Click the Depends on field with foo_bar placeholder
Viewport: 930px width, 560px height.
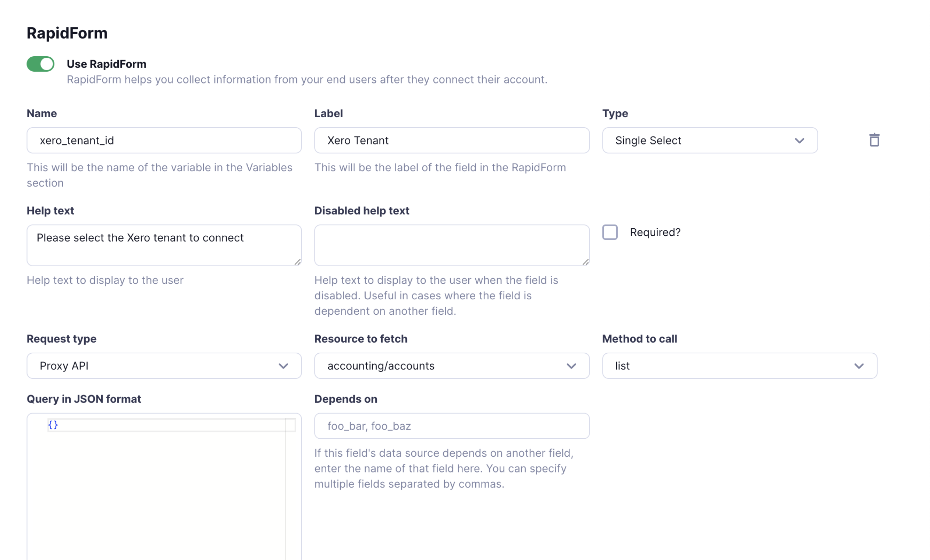coord(451,426)
